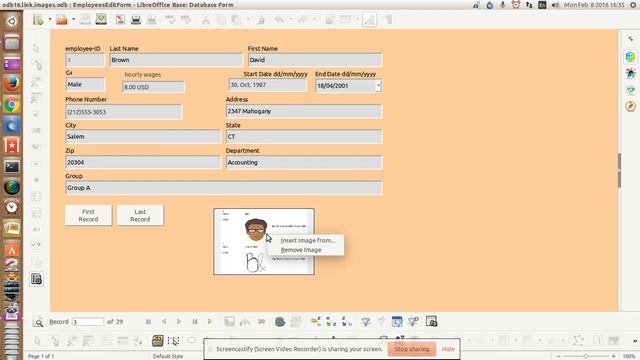Click the AutoFilter funnel icon
This screenshot has width=640, height=360.
click(365, 322)
